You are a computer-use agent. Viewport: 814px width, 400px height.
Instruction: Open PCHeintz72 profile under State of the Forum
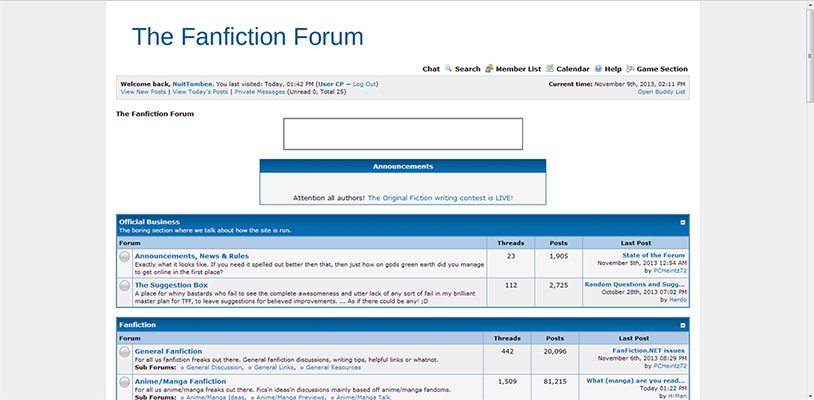point(670,271)
